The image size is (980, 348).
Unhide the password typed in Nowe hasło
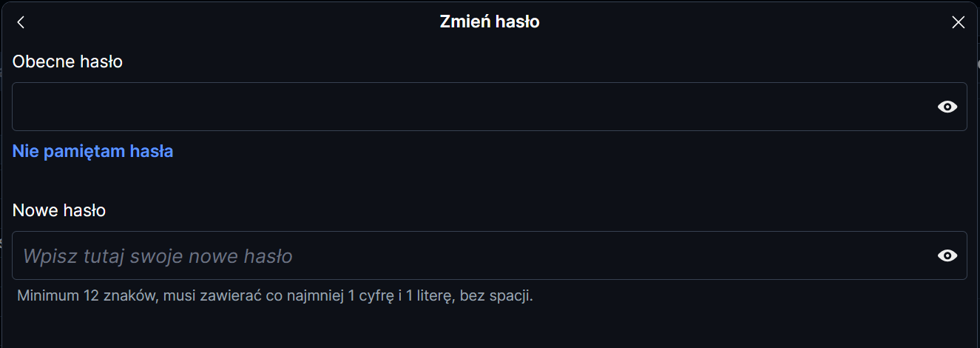click(947, 255)
